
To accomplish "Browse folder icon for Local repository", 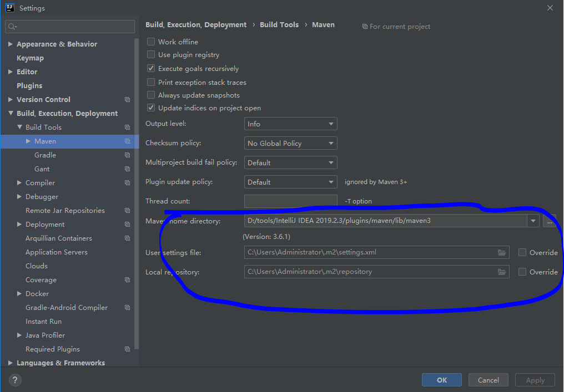I will tap(502, 272).
